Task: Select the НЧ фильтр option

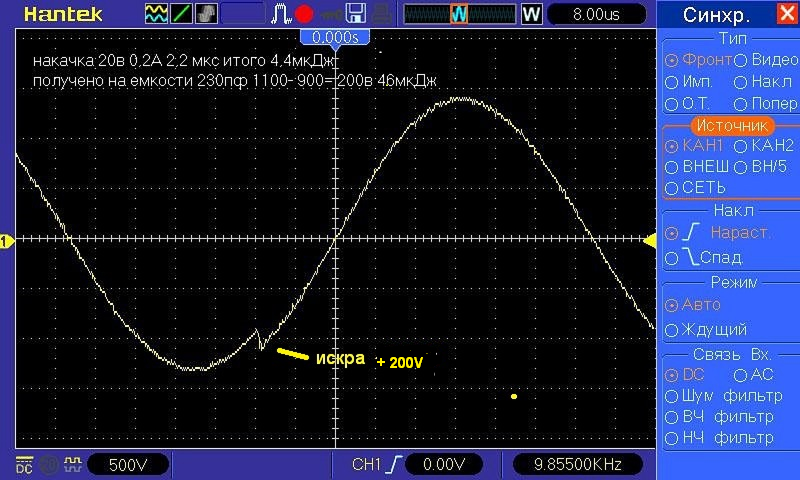Action: coord(719,438)
